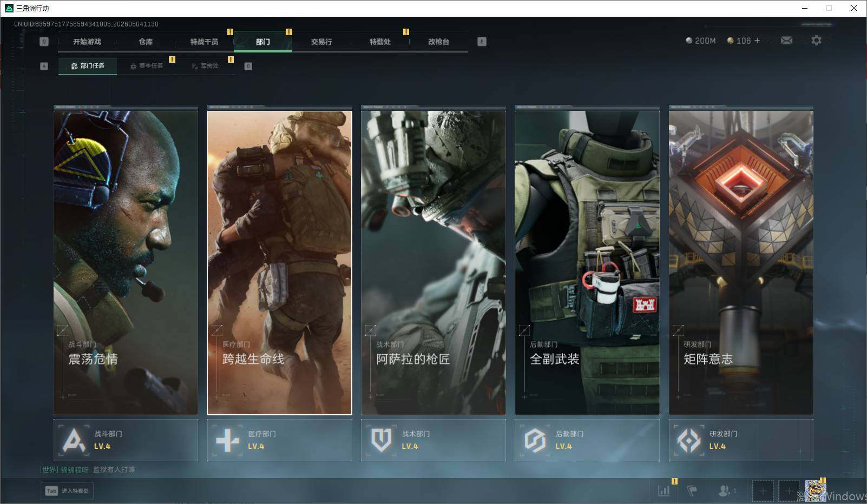Screen dimensions: 867x504
Task: Minimize the 三角洲行动 window
Action: click(805, 8)
